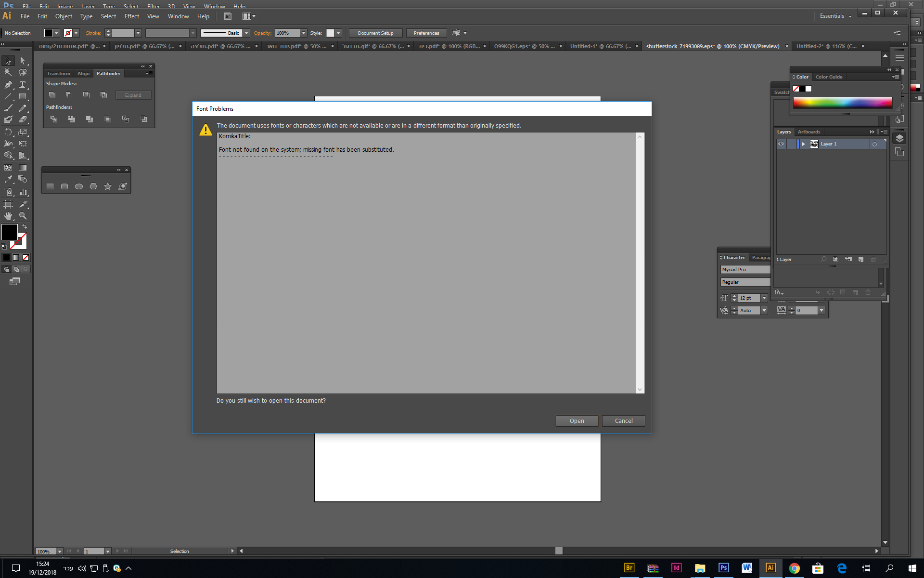
Task: Click the color spectrum bar
Action: 842,103
